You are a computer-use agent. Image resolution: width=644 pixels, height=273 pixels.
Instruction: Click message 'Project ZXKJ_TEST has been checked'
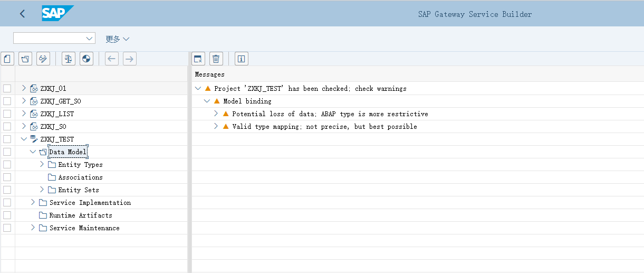(310, 89)
